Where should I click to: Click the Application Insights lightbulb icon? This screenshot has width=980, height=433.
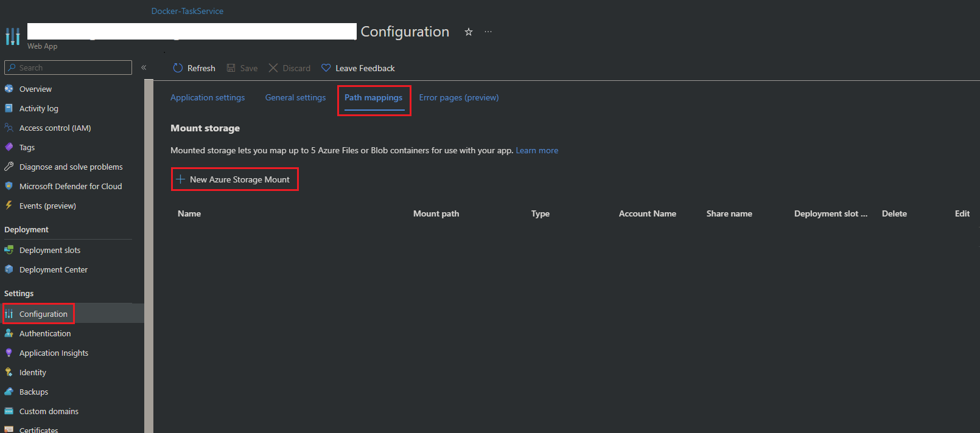[9, 353]
